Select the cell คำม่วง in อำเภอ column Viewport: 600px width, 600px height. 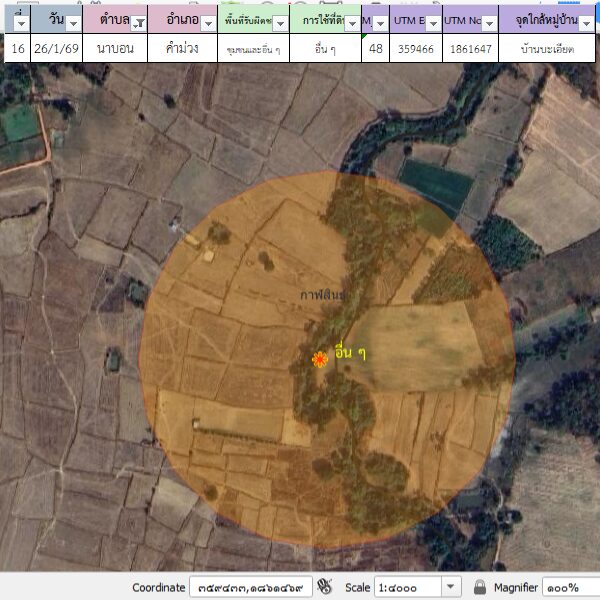coord(181,48)
